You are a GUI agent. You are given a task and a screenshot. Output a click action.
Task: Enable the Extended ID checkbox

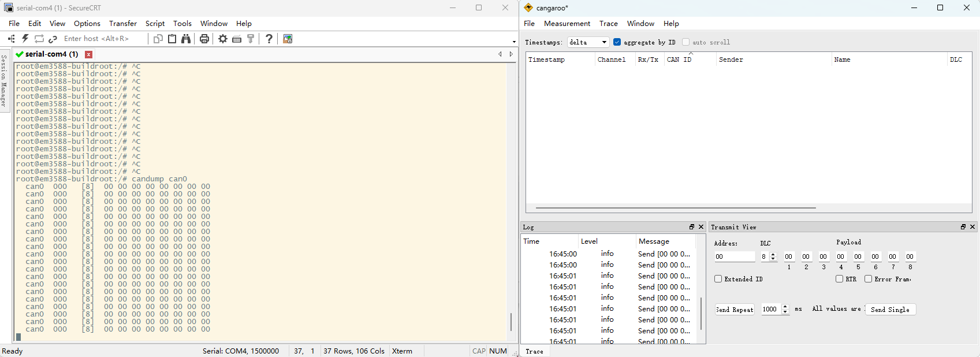pyautogui.click(x=718, y=279)
